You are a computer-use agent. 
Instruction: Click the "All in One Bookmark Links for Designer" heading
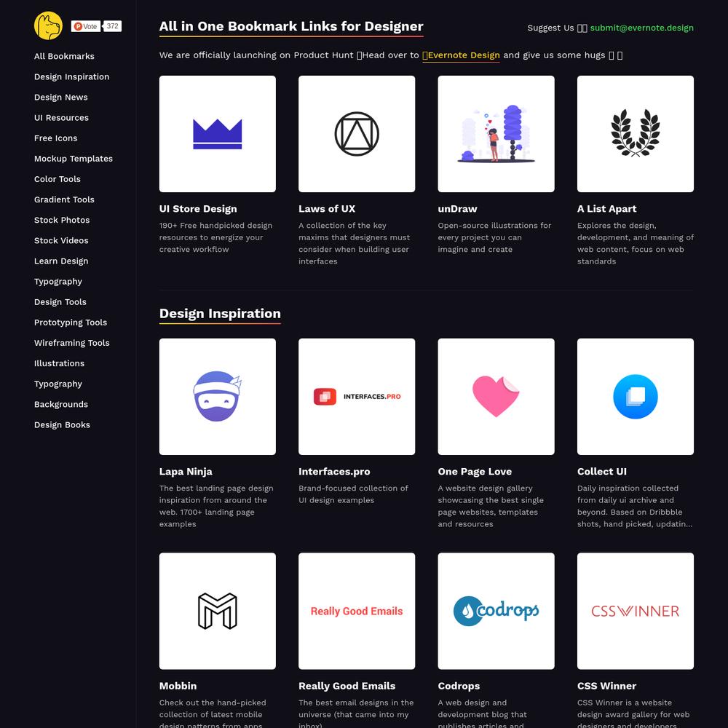(291, 26)
